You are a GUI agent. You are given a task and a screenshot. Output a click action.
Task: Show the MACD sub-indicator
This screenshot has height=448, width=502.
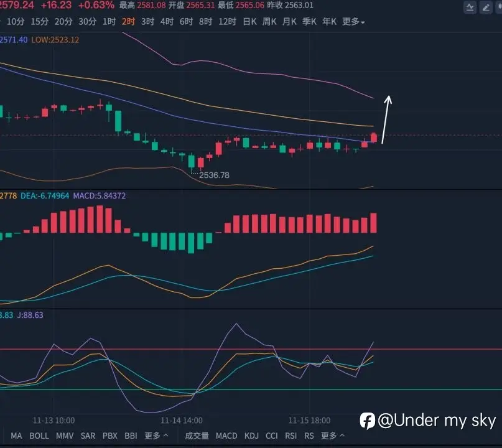point(226,436)
